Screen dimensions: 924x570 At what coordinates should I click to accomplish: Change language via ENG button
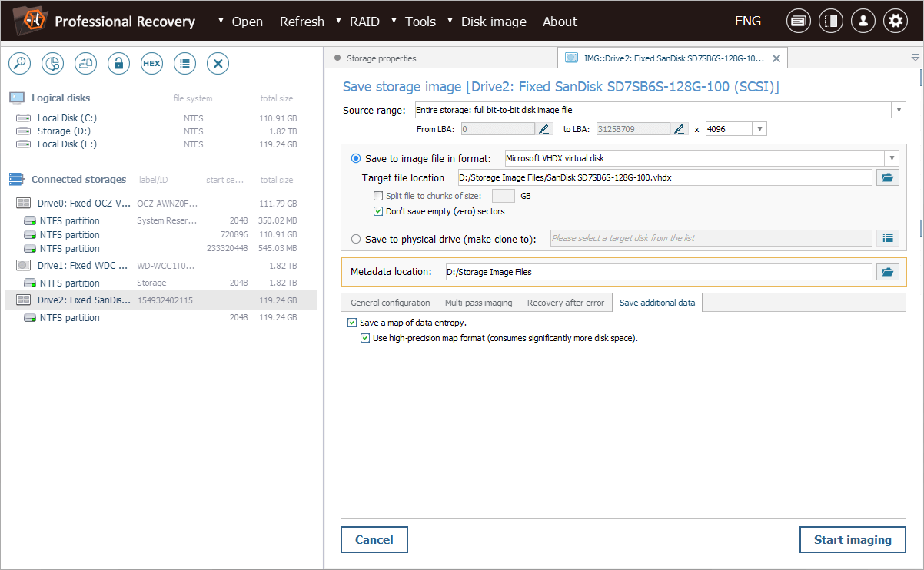pyautogui.click(x=748, y=22)
